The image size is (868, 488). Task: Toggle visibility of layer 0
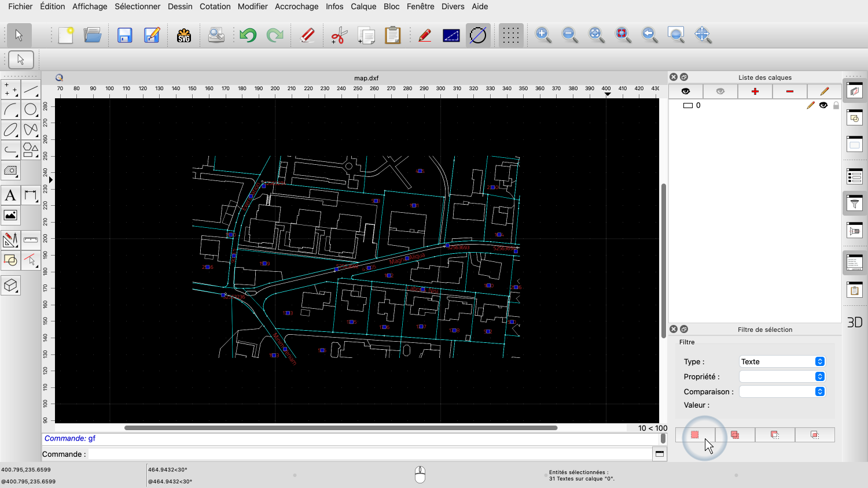pos(823,105)
